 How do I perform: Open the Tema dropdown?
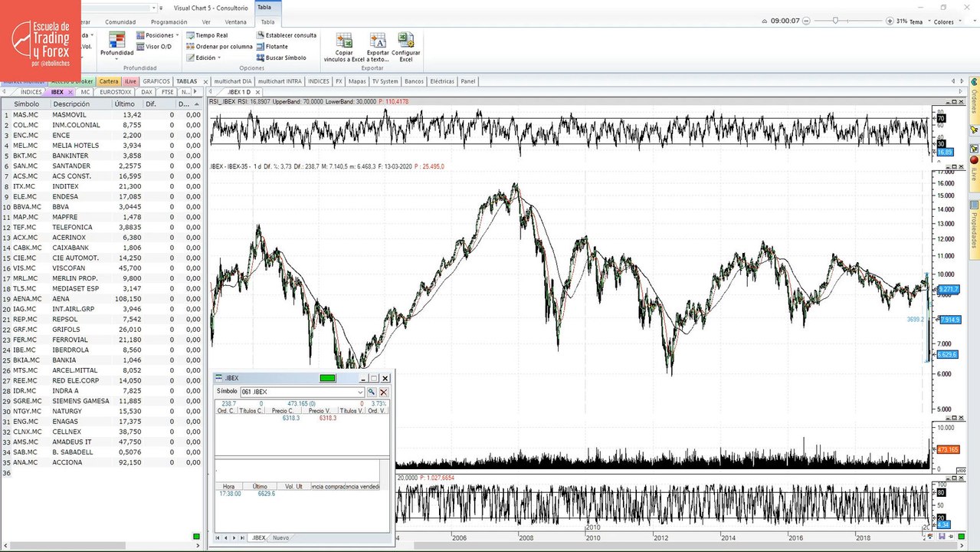918,21
